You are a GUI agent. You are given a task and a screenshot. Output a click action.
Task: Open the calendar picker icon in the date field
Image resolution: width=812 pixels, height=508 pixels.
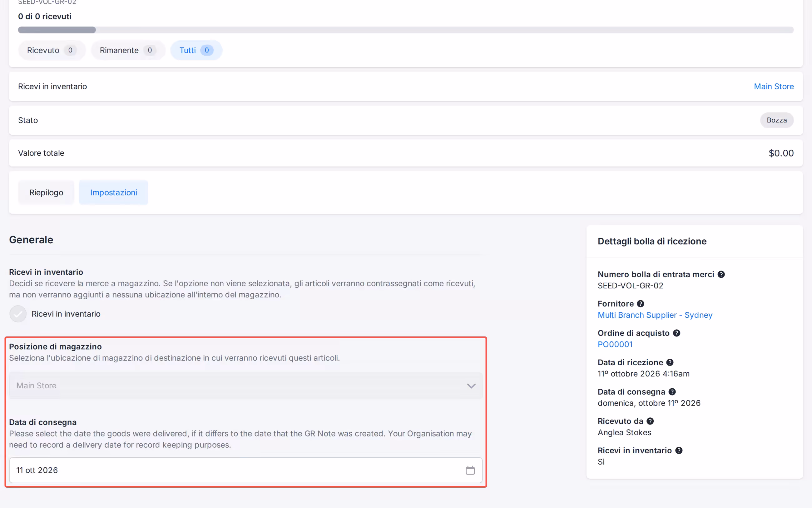click(470, 470)
